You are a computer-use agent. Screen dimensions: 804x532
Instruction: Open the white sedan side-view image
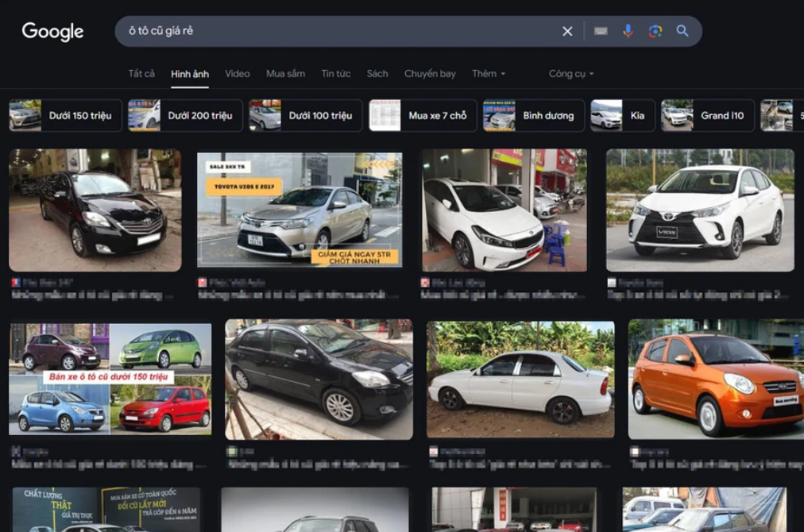coord(520,380)
